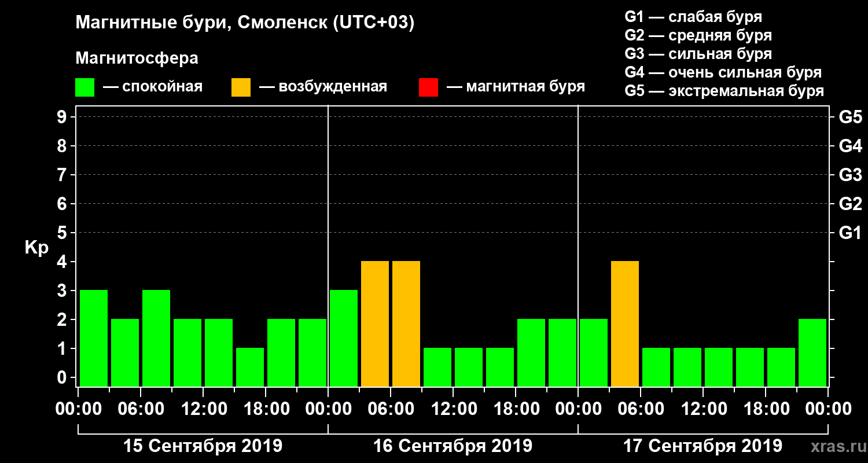
Task: Select the orange 06:00–09:00 bar on 16 September
Action: (x=406, y=324)
